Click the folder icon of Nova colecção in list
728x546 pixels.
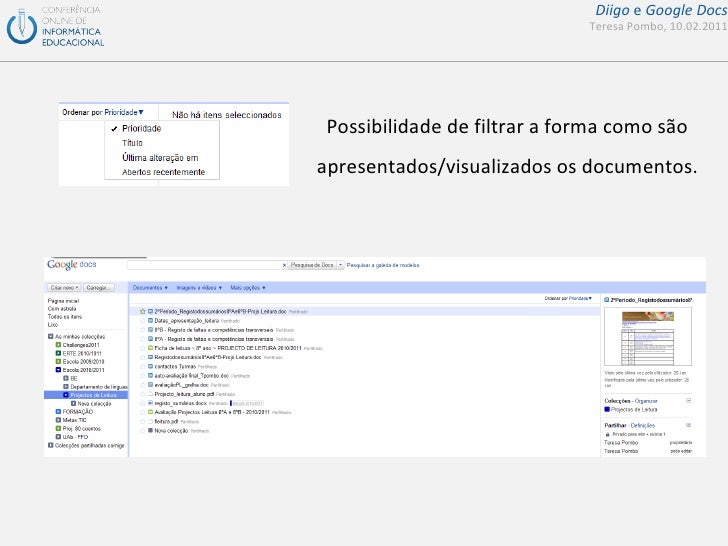pos(150,431)
